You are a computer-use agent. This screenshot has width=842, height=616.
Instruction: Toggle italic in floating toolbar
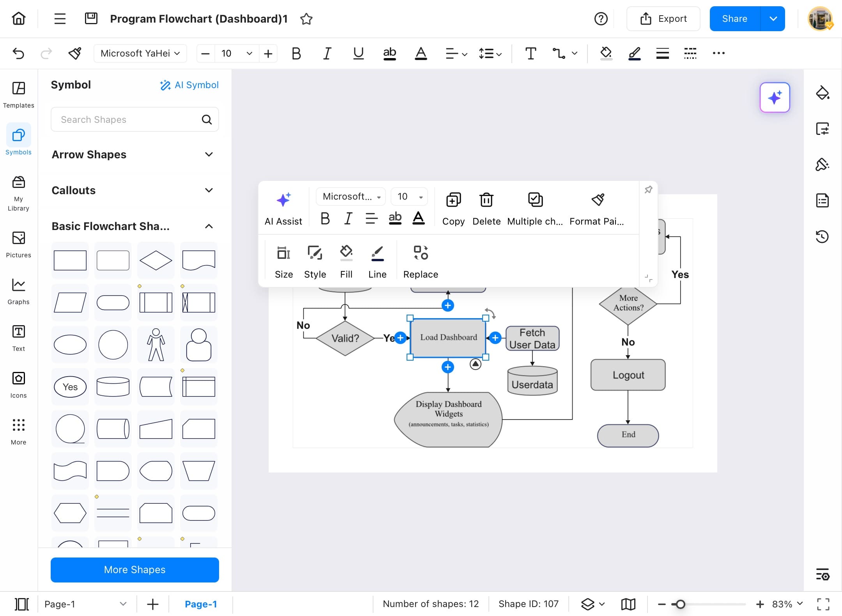pyautogui.click(x=348, y=218)
